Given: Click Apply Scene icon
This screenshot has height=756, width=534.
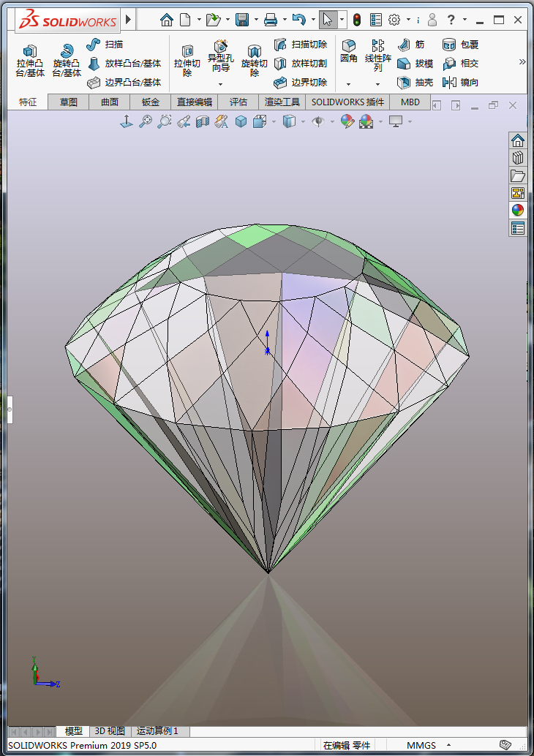Looking at the screenshot, I should click(366, 121).
